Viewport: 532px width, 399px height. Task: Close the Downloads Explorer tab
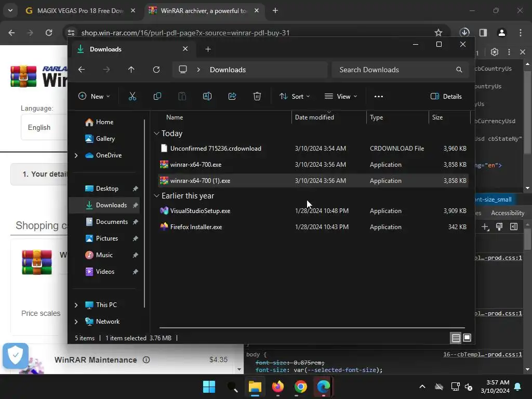[x=185, y=49]
